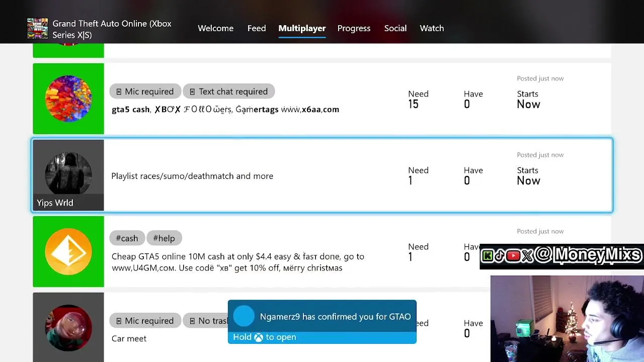The height and width of the screenshot is (362, 644).
Task: Click the streamer webcam overlay
Action: (x=567, y=319)
